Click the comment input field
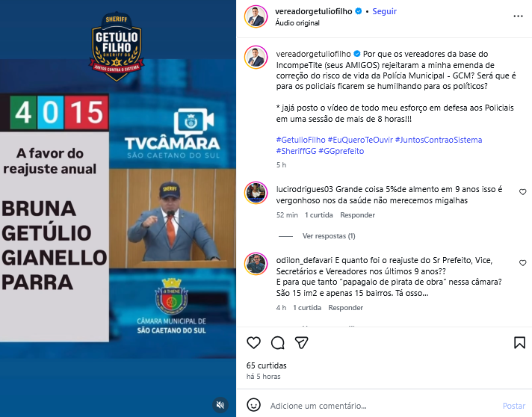Viewport: 532px width, 417px height. 383,406
